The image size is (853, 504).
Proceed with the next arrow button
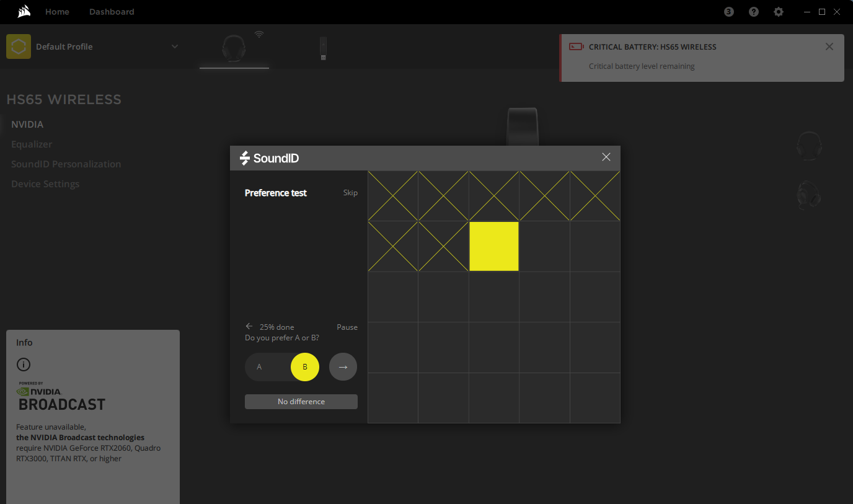click(343, 367)
